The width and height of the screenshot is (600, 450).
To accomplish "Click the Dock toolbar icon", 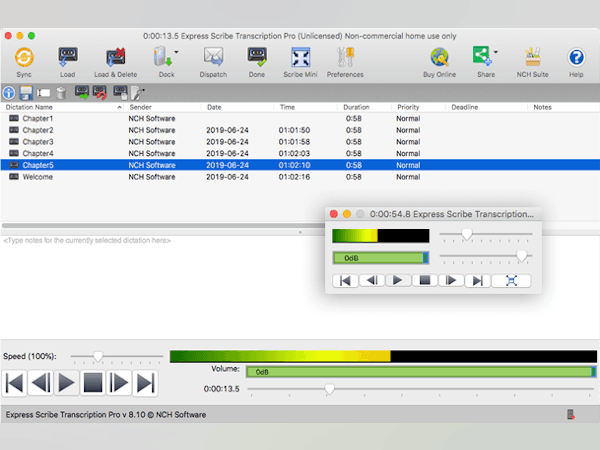I will [x=163, y=58].
